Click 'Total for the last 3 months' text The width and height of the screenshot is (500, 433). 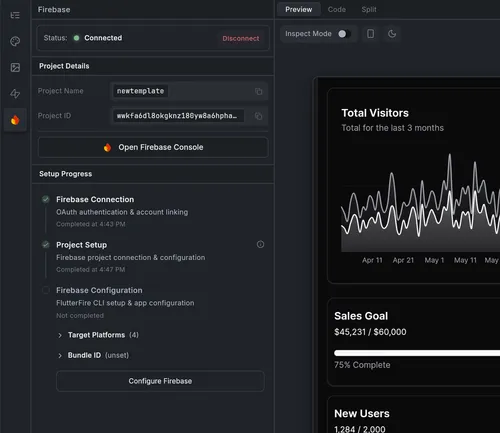click(393, 128)
